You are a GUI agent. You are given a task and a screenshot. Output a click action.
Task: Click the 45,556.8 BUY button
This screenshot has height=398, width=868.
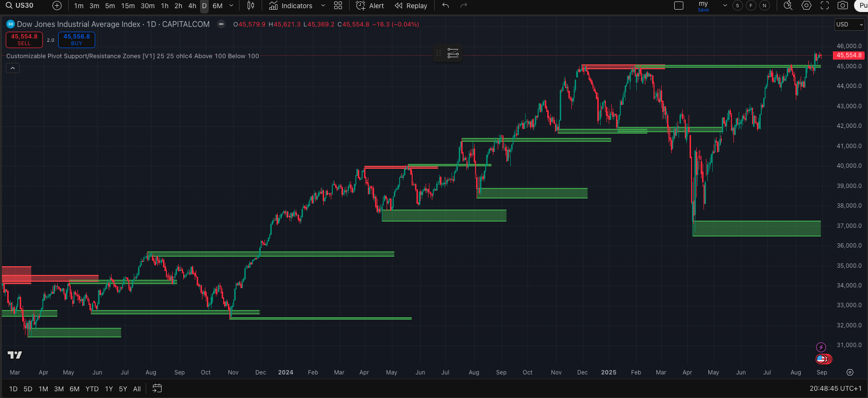(76, 40)
